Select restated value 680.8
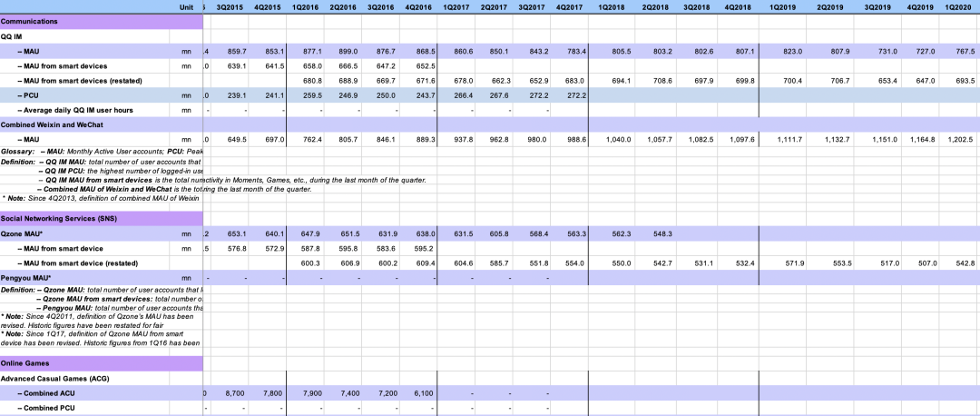The width and height of the screenshot is (980, 416). pyautogui.click(x=311, y=81)
